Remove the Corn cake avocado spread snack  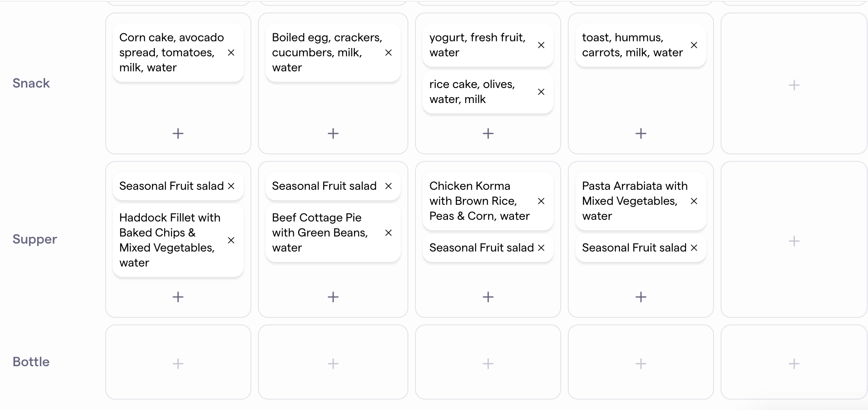231,53
